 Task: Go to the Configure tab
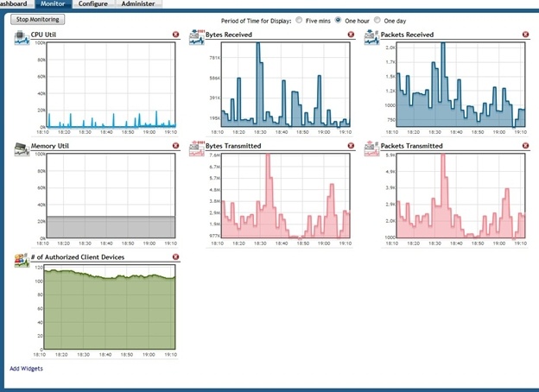[x=92, y=3]
